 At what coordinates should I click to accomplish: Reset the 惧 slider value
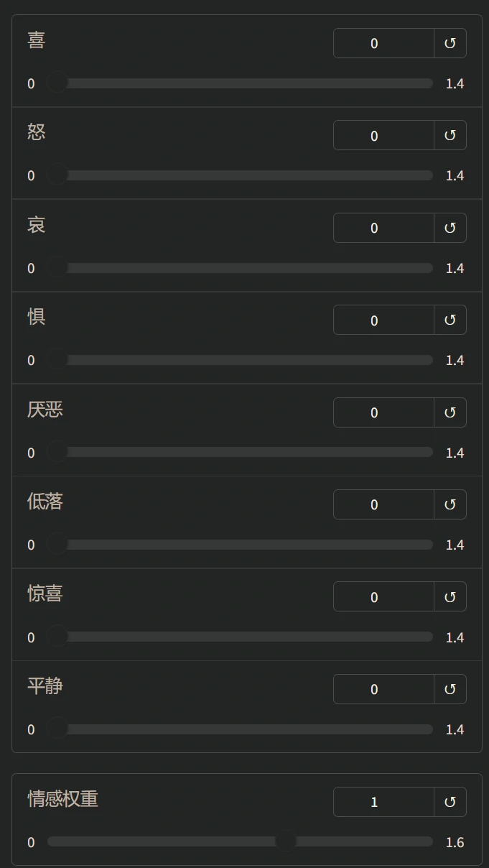click(x=450, y=320)
